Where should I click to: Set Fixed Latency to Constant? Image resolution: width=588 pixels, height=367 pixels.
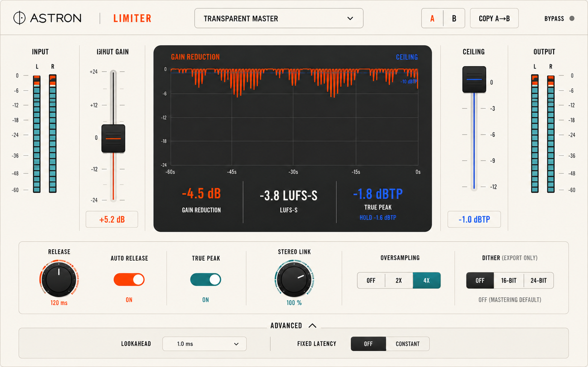408,344
